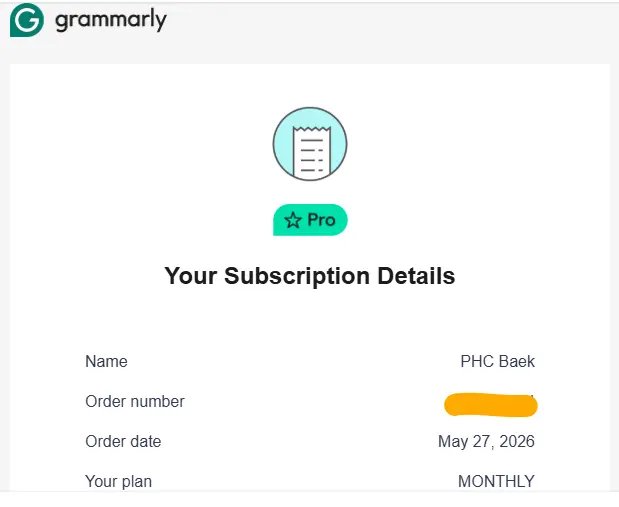Screen dimensions: 619x507
Task: Click the orange redacted order number
Action: coord(491,405)
